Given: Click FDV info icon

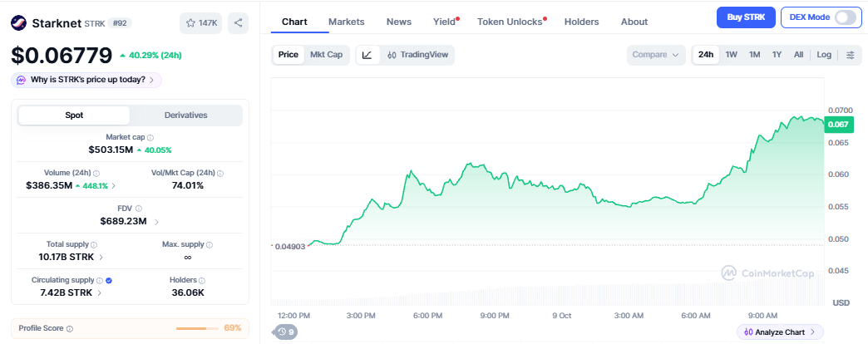Looking at the screenshot, I should click(138, 209).
